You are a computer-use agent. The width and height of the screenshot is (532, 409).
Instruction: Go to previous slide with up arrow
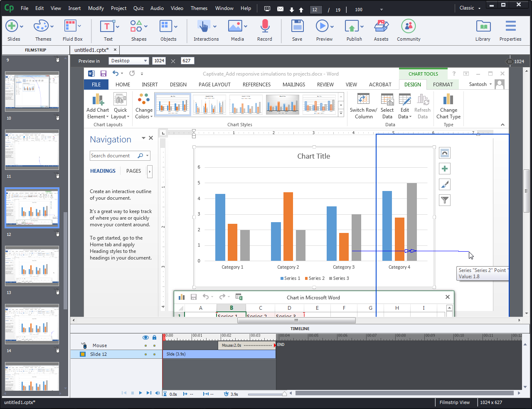pos(301,10)
